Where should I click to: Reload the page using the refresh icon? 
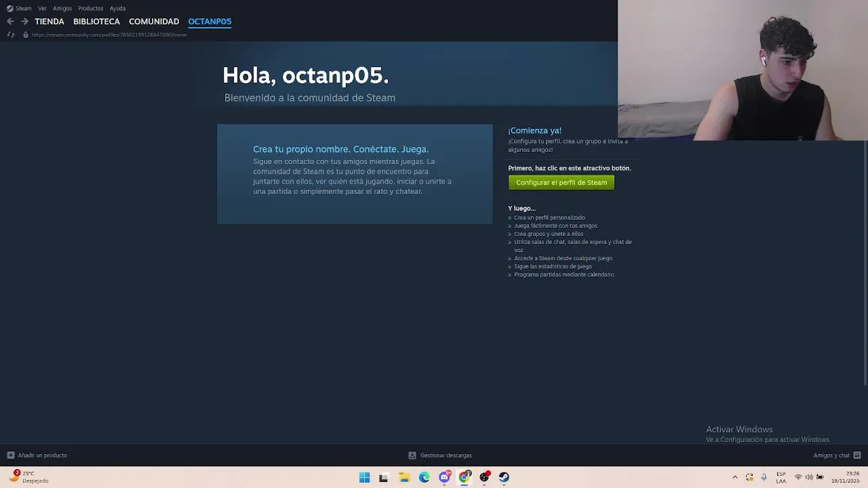coord(10,35)
